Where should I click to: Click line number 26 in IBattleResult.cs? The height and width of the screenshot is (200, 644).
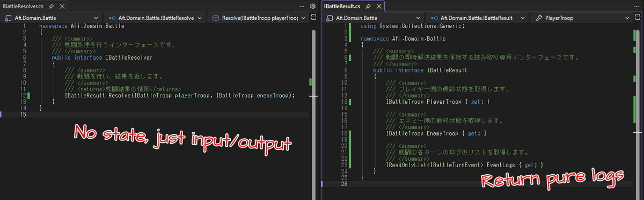(345, 183)
